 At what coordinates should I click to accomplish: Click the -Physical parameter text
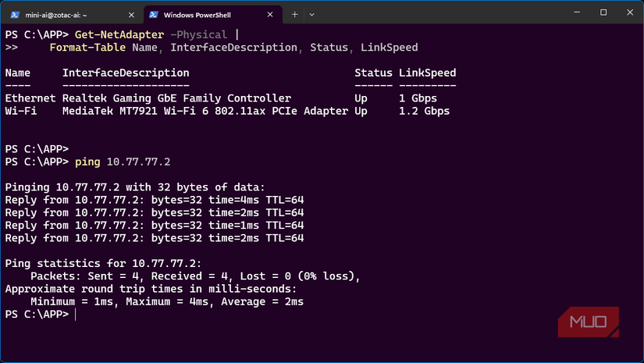[198, 34]
